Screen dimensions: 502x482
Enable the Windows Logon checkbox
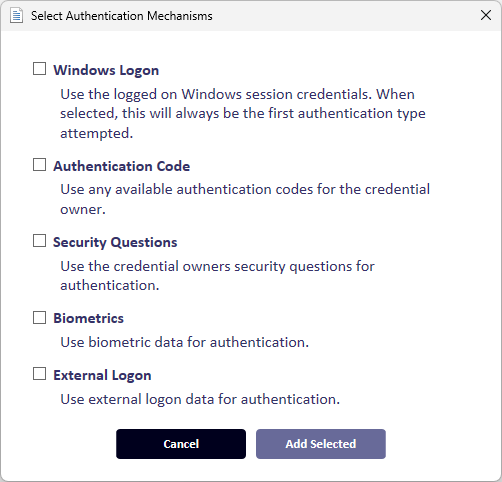point(39,69)
